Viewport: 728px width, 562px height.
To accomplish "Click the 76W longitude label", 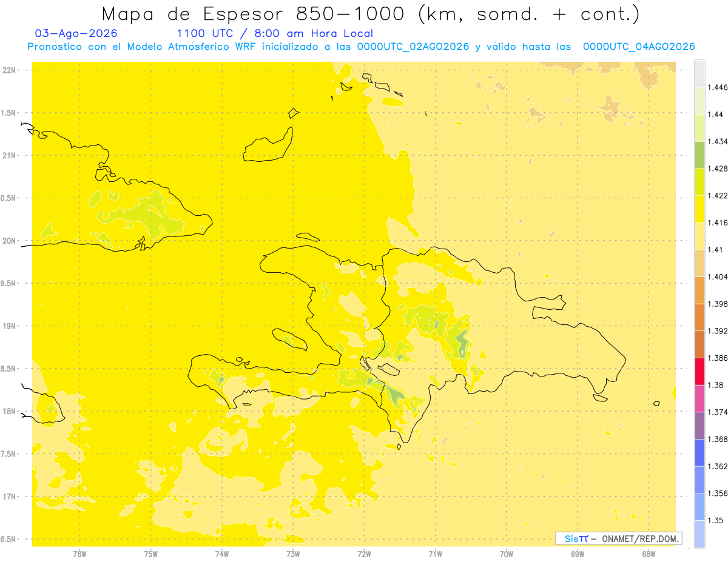I will coord(79,554).
